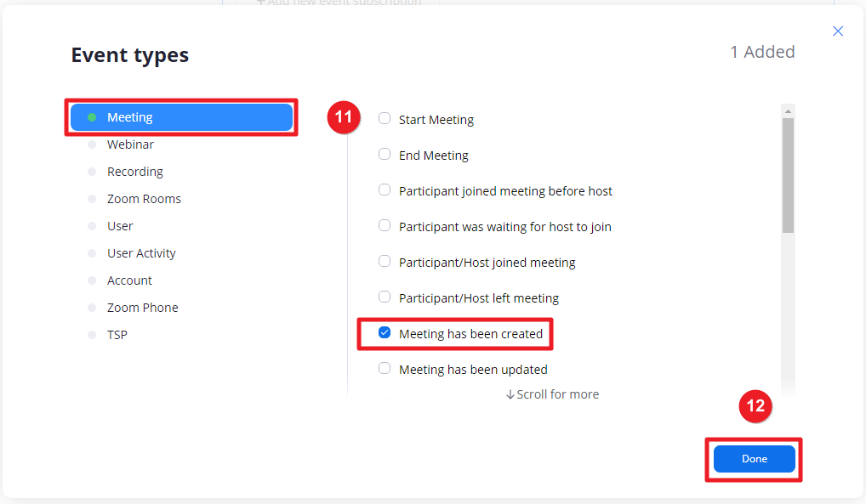Open the User event category
Image resolution: width=866 pixels, height=504 pixels.
(x=120, y=226)
